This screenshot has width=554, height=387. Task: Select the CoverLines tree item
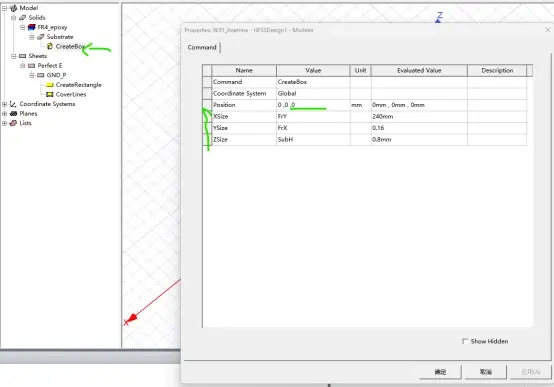pos(71,94)
